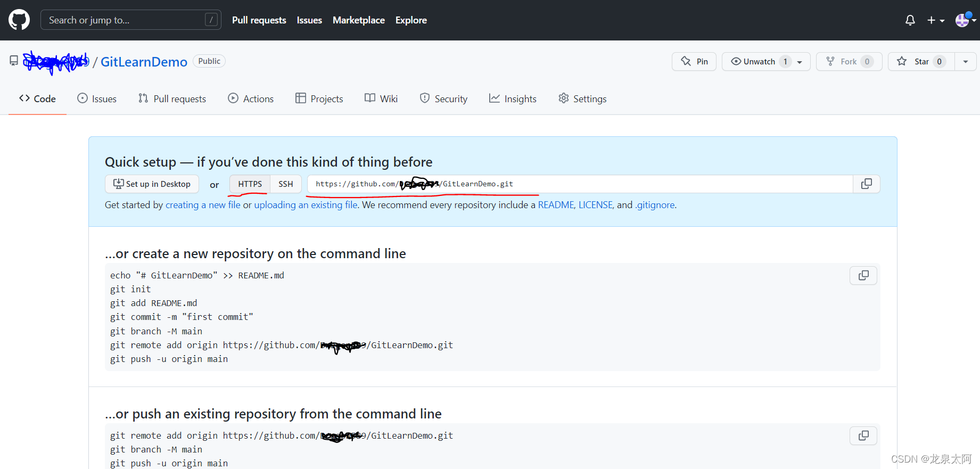Screen dimensions: 980x469
Task: Star the repository
Action: (x=921, y=62)
